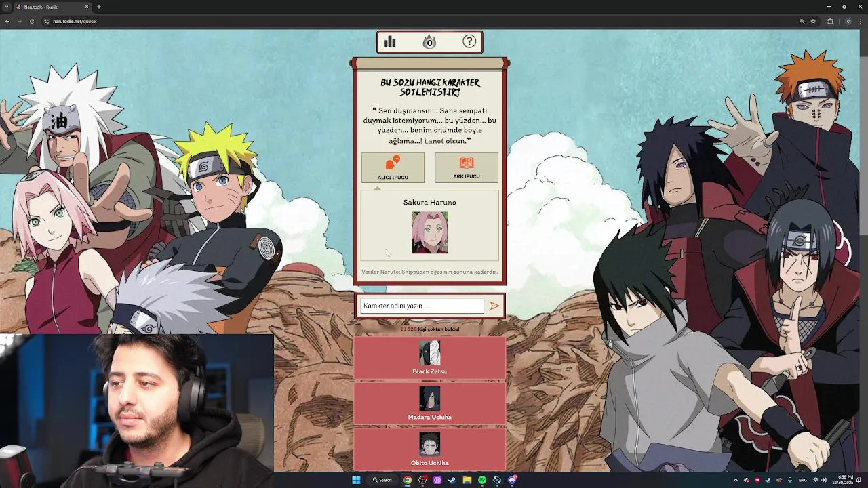The width and height of the screenshot is (868, 488).
Task: Bookmark this page with the star icon
Action: pyautogui.click(x=813, y=21)
